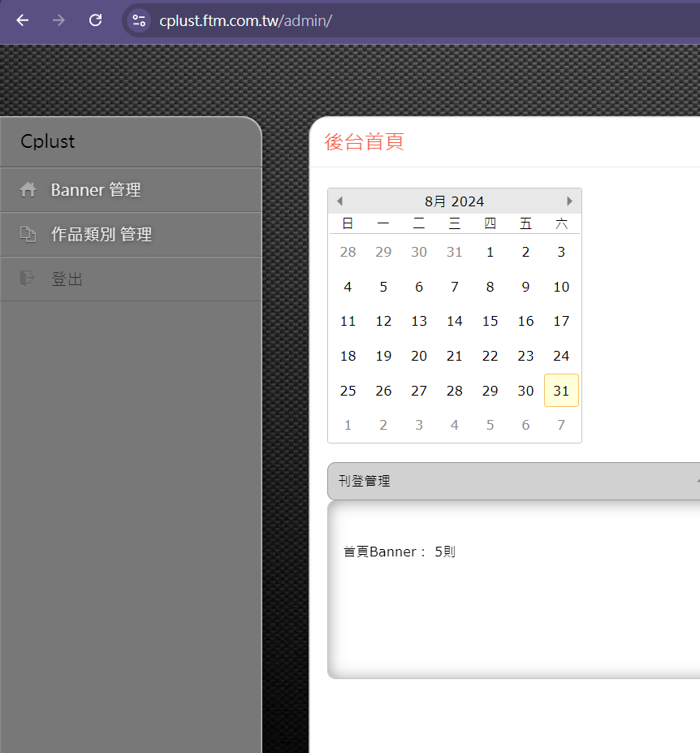Image resolution: width=700 pixels, height=753 pixels.
Task: Go to previous month in calendar
Action: (x=340, y=201)
